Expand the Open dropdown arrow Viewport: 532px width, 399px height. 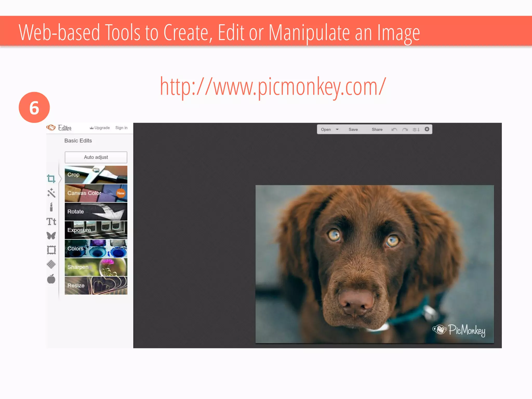[337, 129]
